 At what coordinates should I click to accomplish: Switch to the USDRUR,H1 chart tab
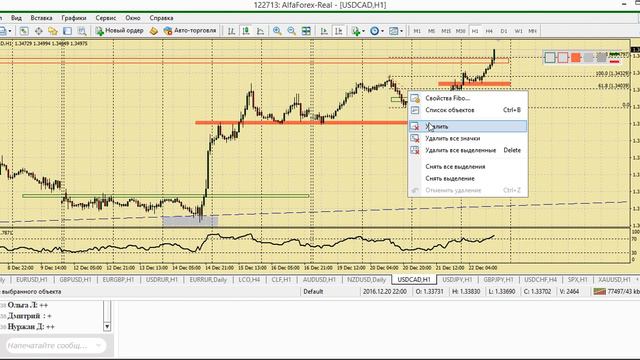[x=162, y=280]
